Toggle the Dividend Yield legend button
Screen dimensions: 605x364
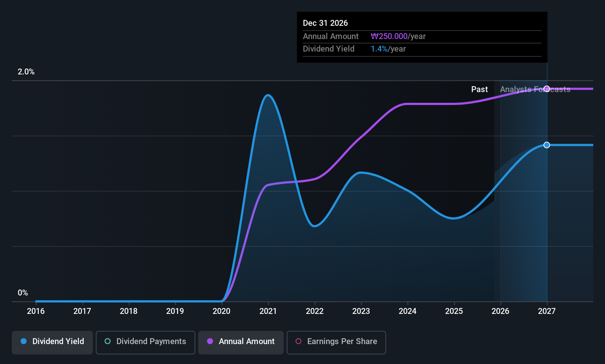click(x=52, y=342)
